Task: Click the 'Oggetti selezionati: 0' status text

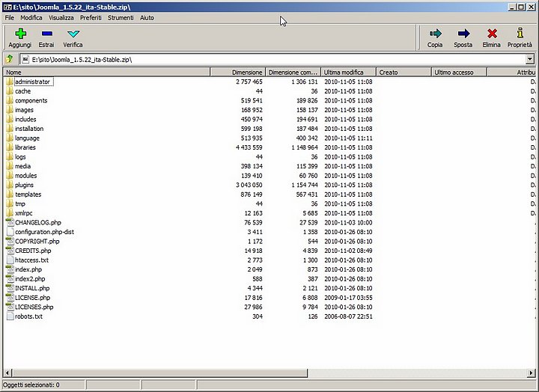Action: (x=31, y=385)
